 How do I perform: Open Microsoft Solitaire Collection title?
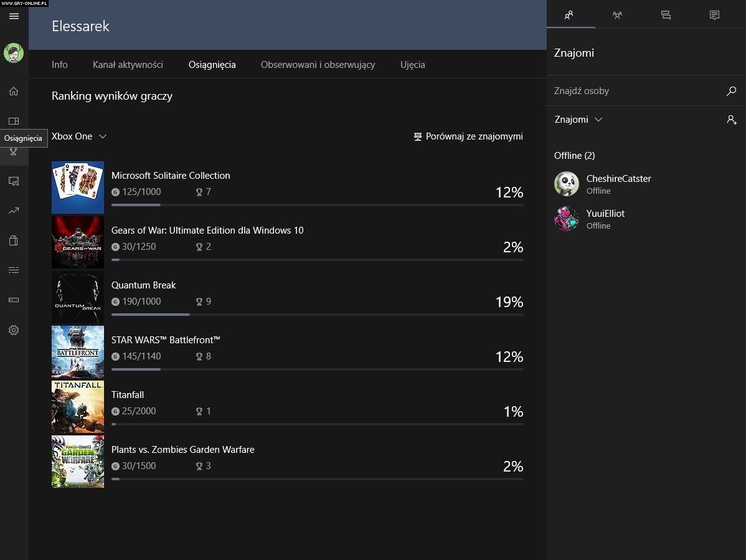[x=171, y=176]
